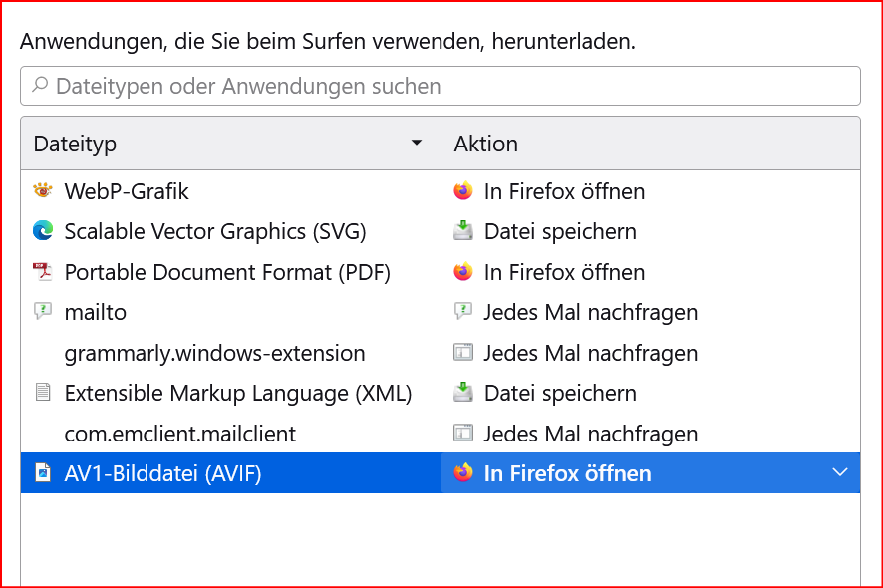This screenshot has height=588, width=883.
Task: Click the save icon in the SVG row
Action: (x=463, y=231)
